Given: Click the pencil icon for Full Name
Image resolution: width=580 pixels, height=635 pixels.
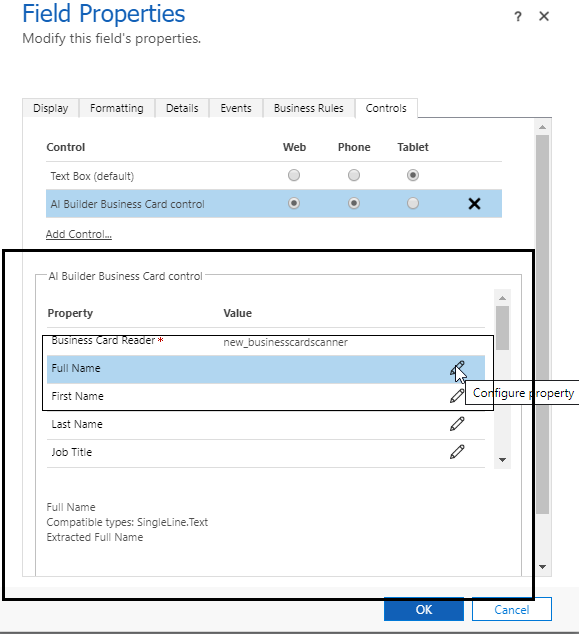Looking at the screenshot, I should pyautogui.click(x=457, y=369).
